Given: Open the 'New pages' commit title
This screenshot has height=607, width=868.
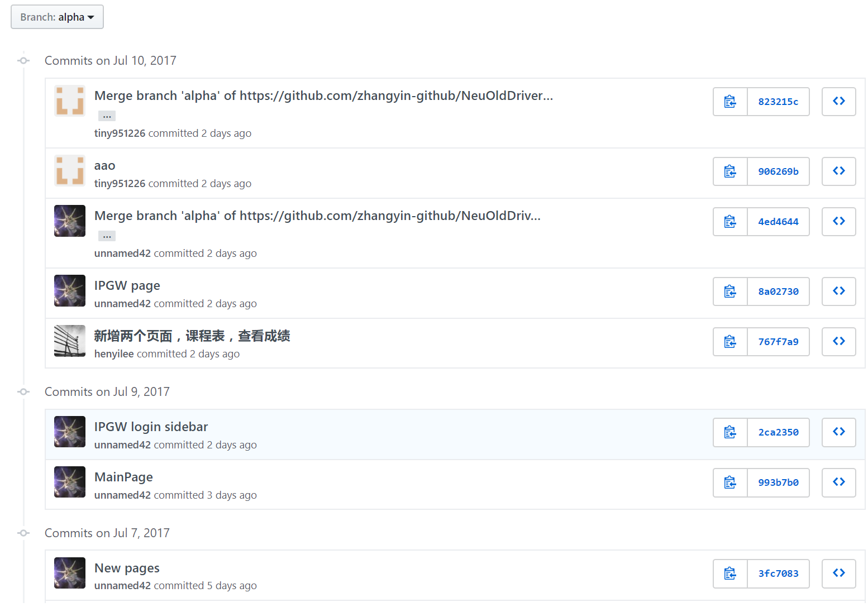Looking at the screenshot, I should tap(127, 568).
